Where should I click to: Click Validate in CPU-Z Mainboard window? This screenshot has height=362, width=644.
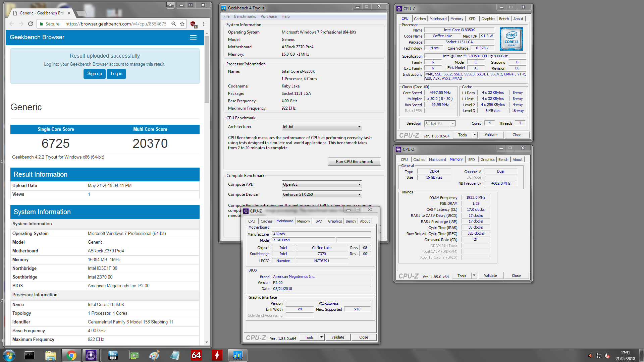click(338, 337)
